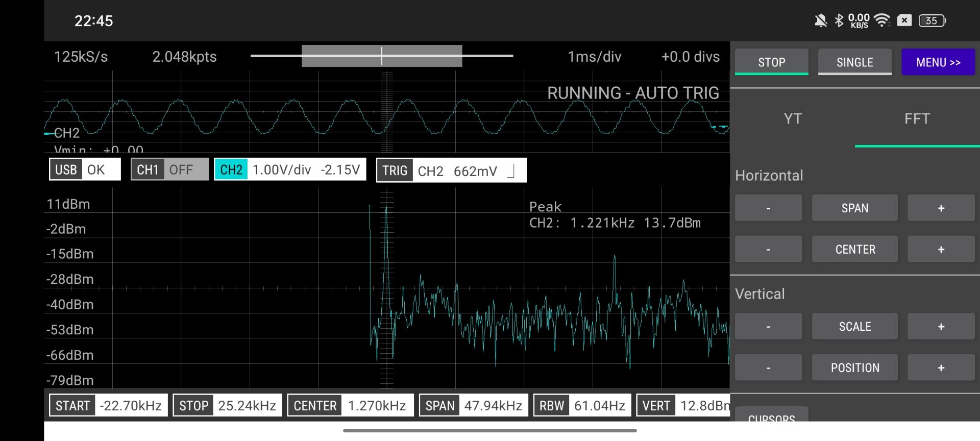980x441 pixels.
Task: Raise the Vertical POSITION with plus
Action: click(941, 367)
